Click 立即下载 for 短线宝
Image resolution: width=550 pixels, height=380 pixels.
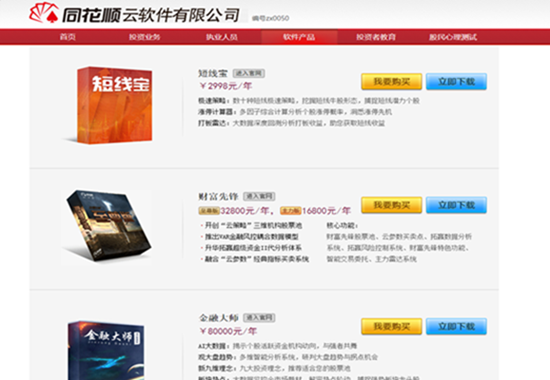pyautogui.click(x=456, y=81)
